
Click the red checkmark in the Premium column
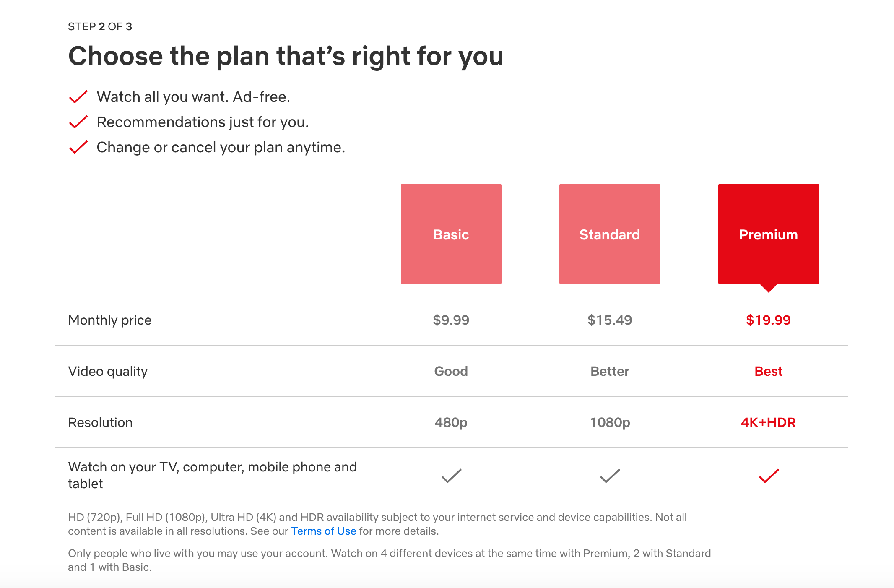point(768,474)
